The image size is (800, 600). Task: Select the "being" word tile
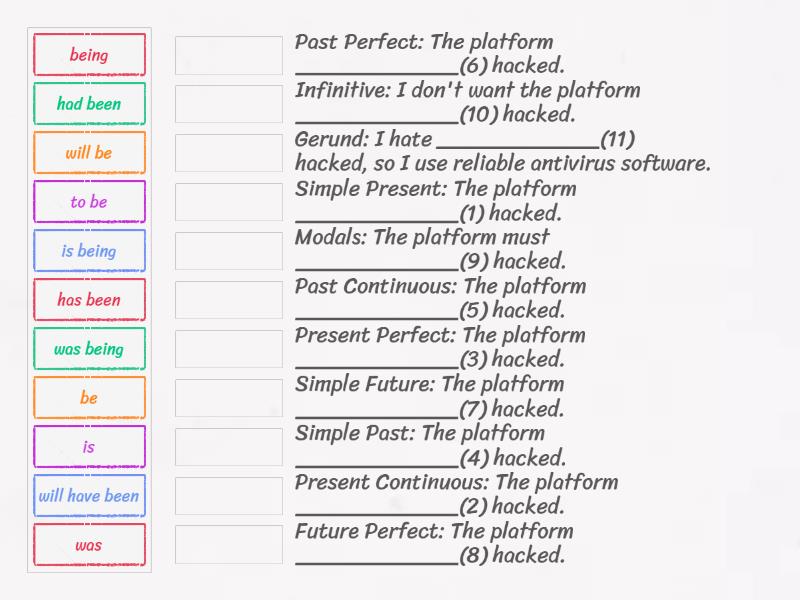pos(89,55)
